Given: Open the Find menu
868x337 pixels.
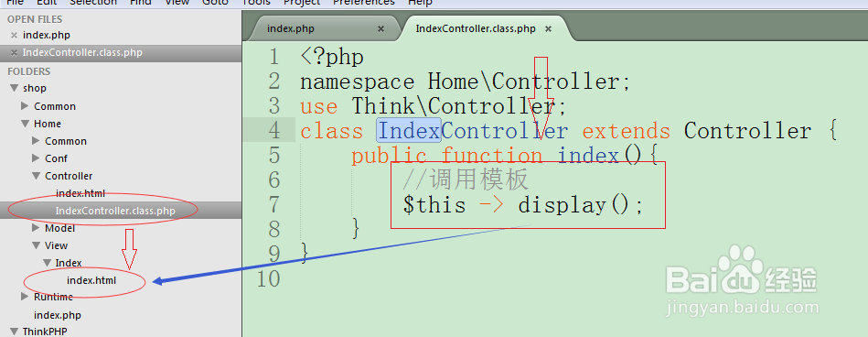Looking at the screenshot, I should (141, 2).
